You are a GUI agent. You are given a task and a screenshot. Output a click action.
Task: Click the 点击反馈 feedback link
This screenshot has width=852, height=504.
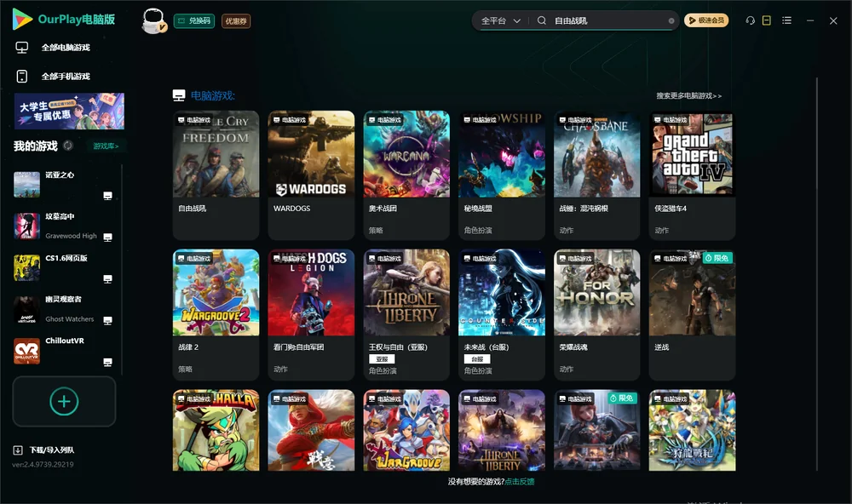click(x=520, y=482)
